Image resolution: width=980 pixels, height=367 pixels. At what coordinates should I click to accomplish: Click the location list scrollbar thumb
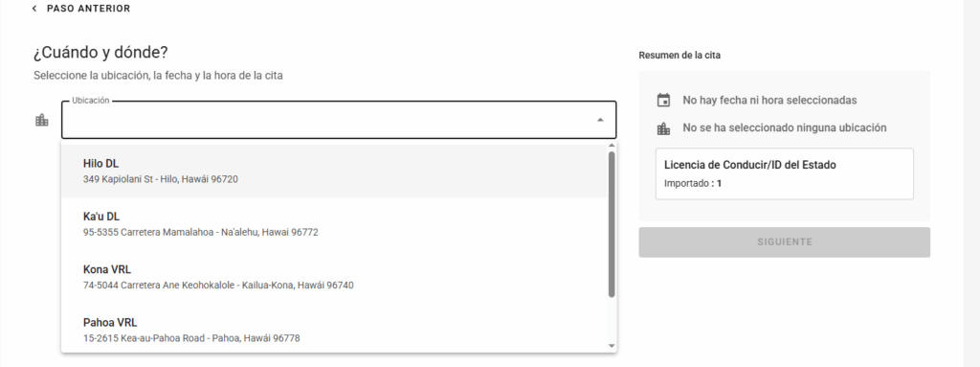coord(612,224)
